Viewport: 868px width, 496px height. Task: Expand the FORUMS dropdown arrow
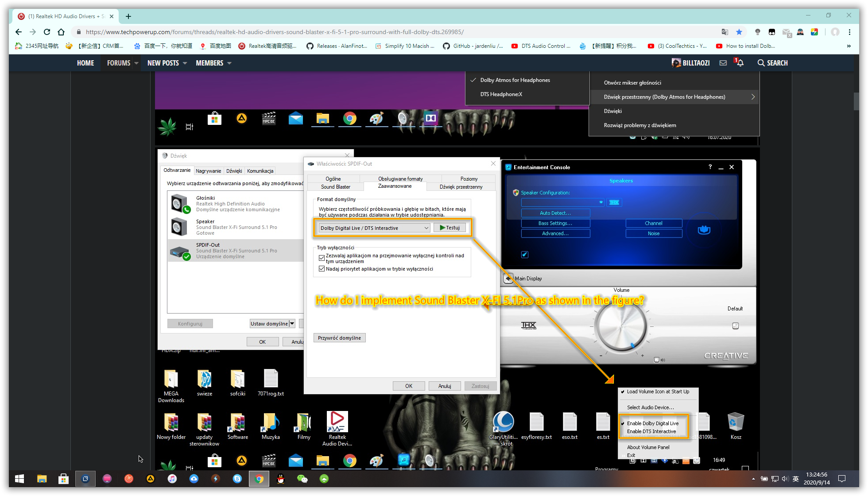click(136, 63)
